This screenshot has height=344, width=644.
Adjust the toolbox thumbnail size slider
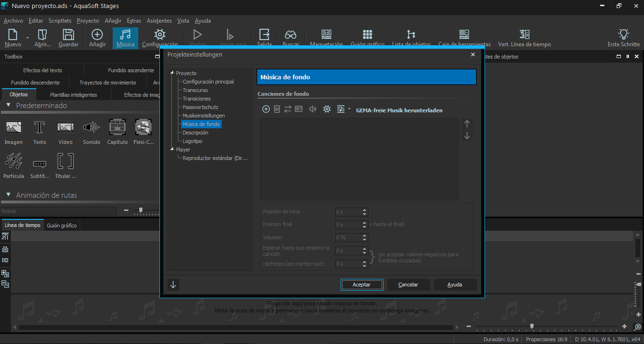pos(141,210)
